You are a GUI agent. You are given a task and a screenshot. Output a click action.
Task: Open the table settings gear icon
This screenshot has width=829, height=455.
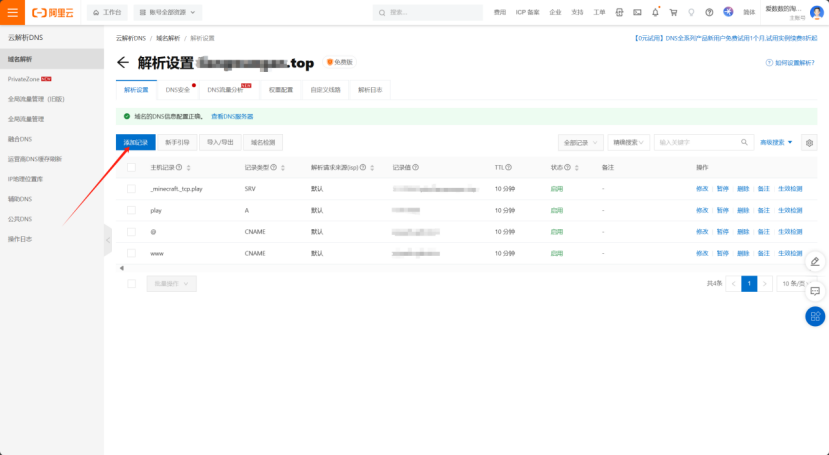click(809, 143)
